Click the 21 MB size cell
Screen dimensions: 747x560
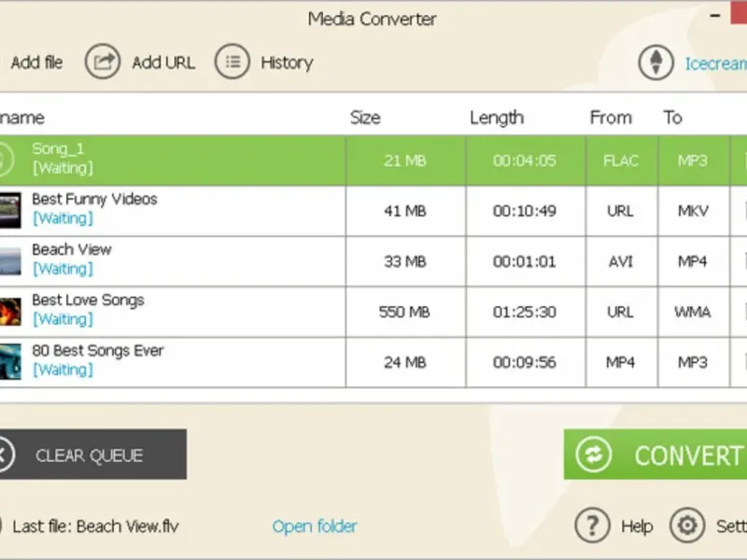tap(405, 161)
